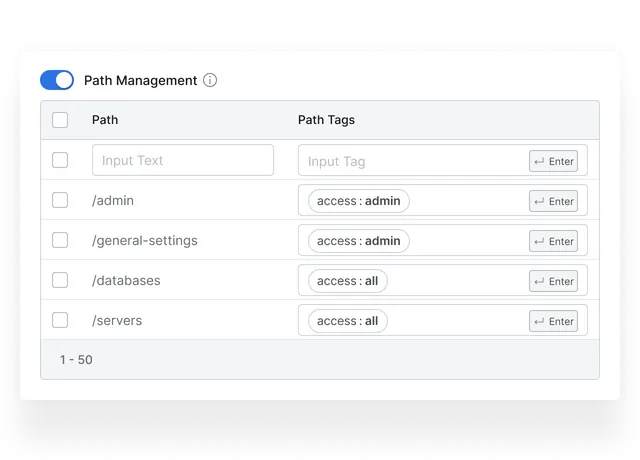Mark the /servers row checkbox

(60, 320)
